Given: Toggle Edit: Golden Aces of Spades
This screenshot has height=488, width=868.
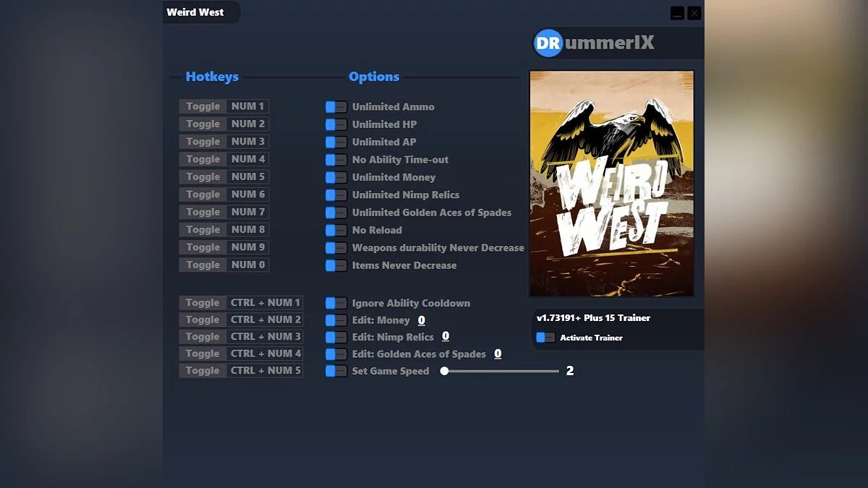Looking at the screenshot, I should pos(336,354).
